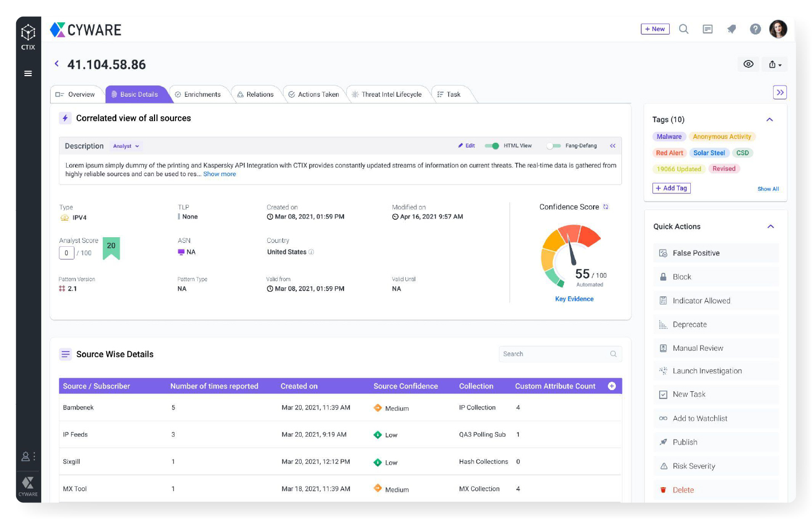Switch to the Enrichments tab
Image resolution: width=812 pixels, height=519 pixels.
[x=198, y=94]
